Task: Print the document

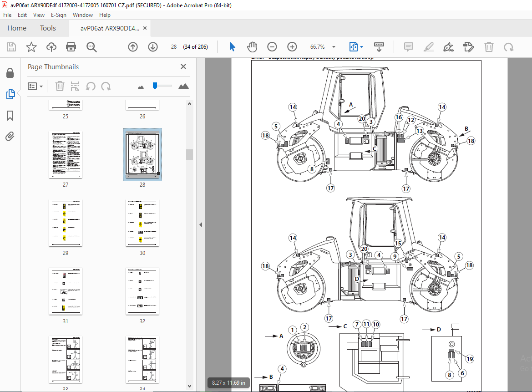Action: coord(71,47)
